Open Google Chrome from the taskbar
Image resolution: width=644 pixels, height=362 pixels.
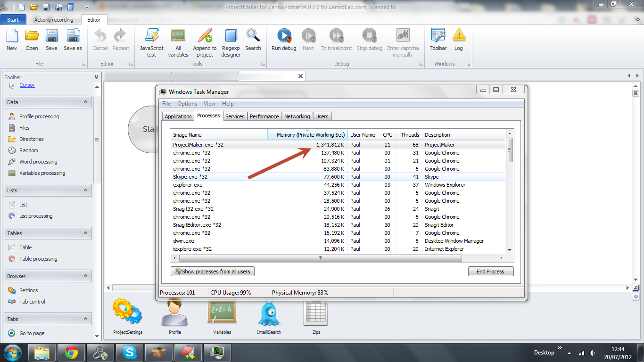71,353
